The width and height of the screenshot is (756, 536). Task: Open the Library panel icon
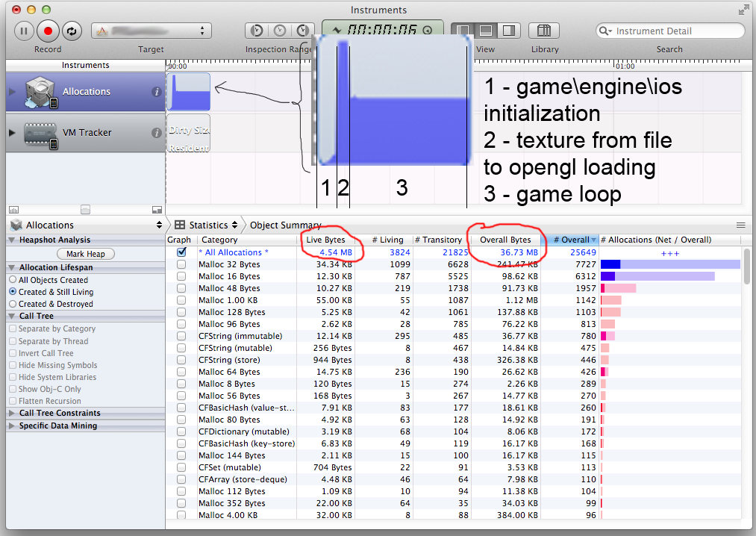[544, 31]
